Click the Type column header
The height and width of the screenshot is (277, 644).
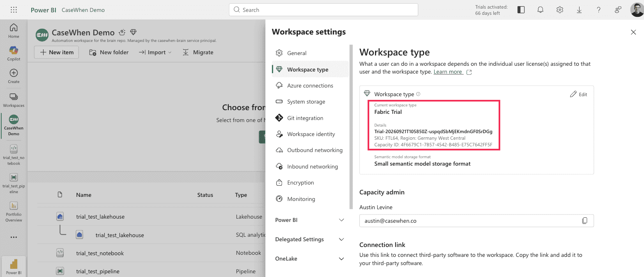click(x=241, y=195)
